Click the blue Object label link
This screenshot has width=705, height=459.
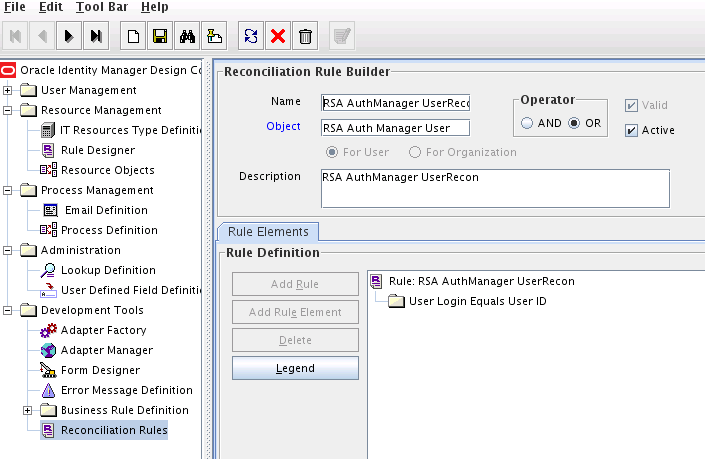coord(283,126)
